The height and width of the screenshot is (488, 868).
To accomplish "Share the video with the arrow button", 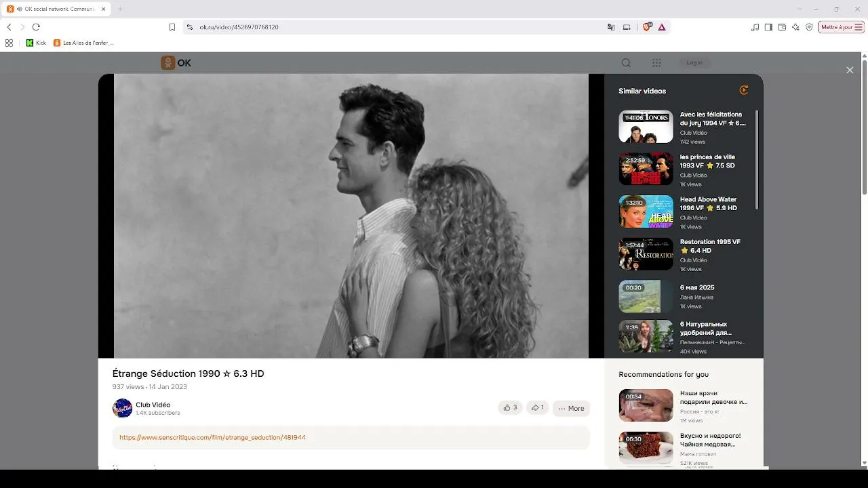I will pos(537,408).
